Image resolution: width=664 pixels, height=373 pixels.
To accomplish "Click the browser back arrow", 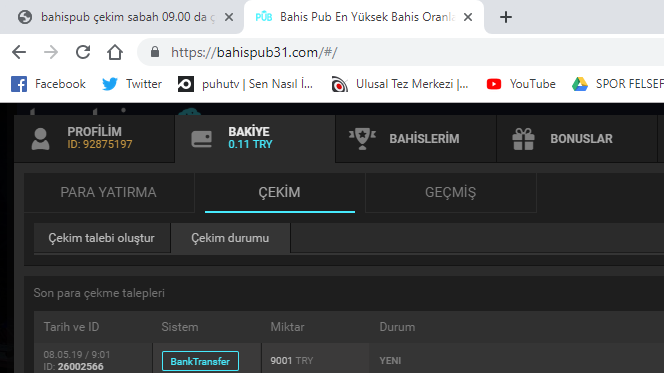I will [x=19, y=52].
